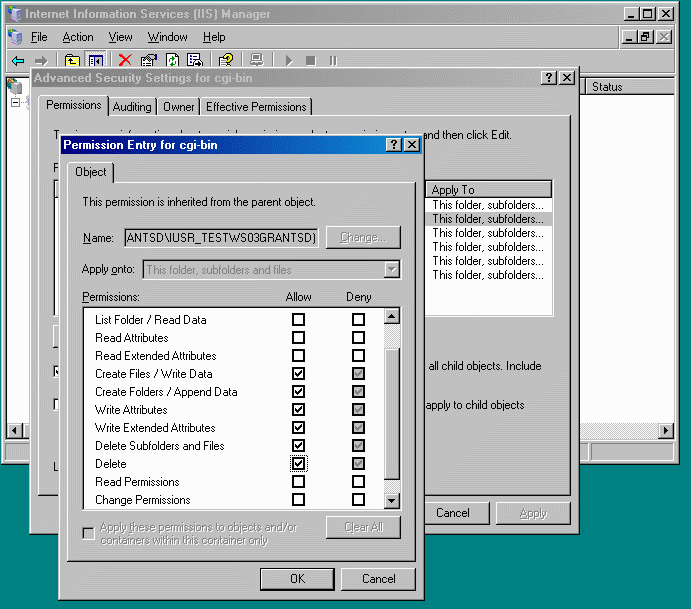Screen dimensions: 691x609
Task: Switch to the Auditing tab
Action: (132, 107)
